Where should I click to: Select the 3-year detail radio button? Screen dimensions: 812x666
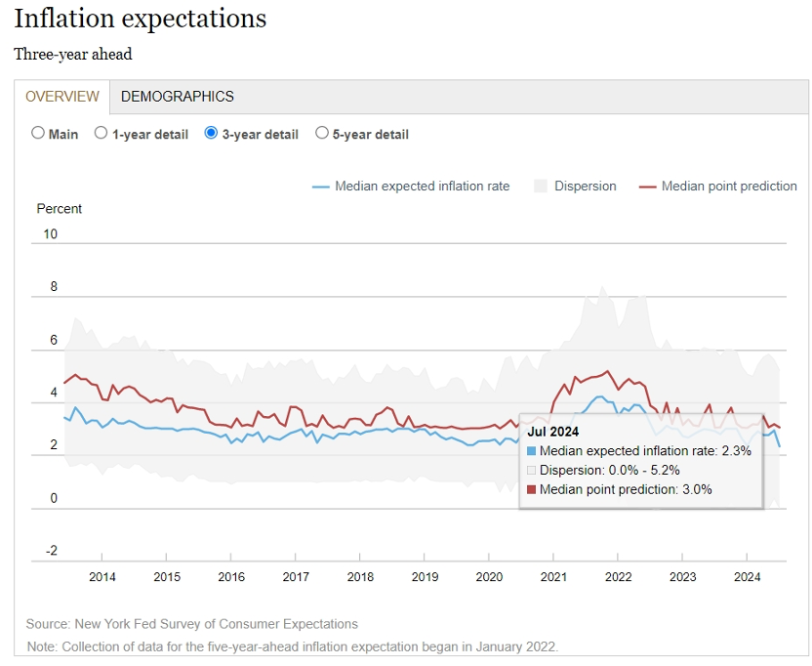tap(211, 133)
